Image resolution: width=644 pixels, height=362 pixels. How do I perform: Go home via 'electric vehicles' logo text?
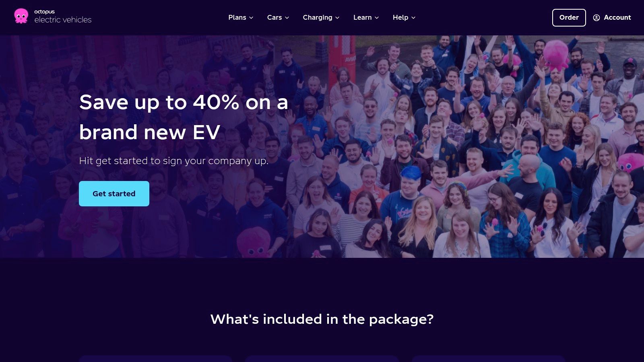point(63,20)
